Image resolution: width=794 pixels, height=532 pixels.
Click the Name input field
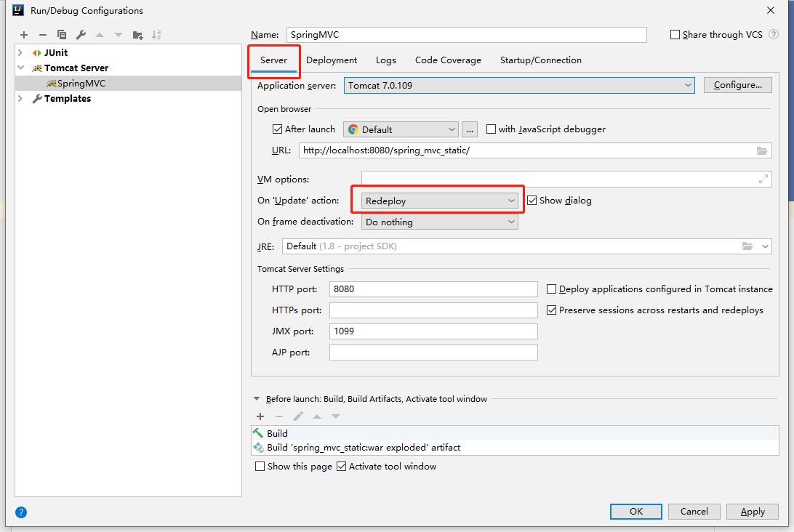point(466,34)
